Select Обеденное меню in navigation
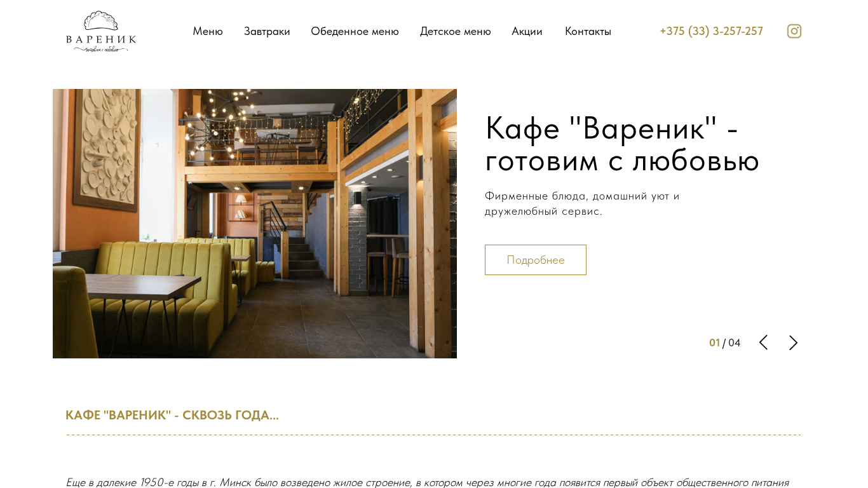This screenshot has height=488, width=868. [355, 31]
